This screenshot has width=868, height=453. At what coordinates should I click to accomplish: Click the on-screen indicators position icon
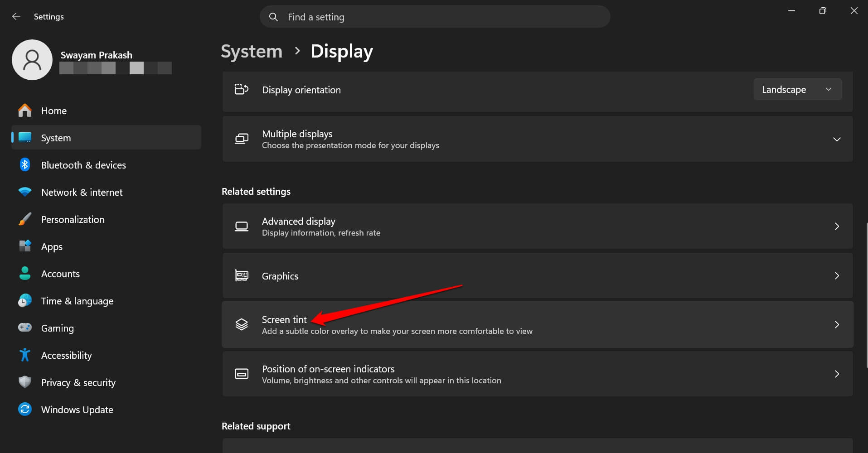241,374
